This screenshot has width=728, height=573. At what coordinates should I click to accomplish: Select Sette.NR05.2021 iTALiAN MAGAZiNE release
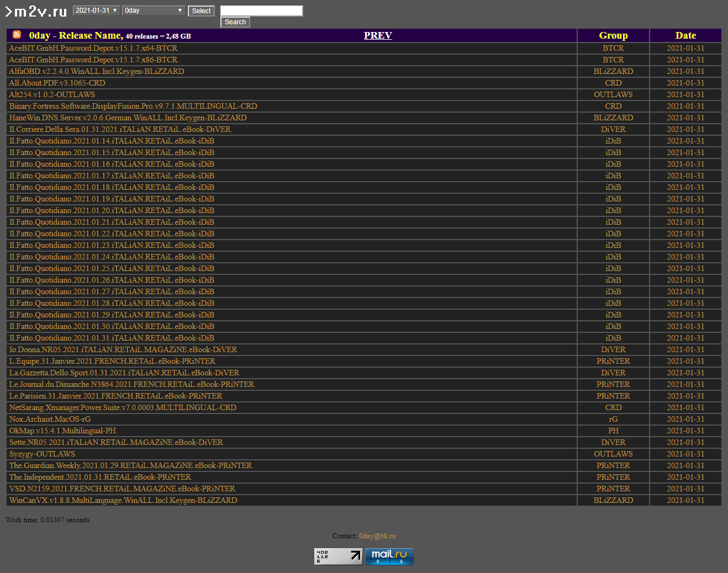pos(116,442)
